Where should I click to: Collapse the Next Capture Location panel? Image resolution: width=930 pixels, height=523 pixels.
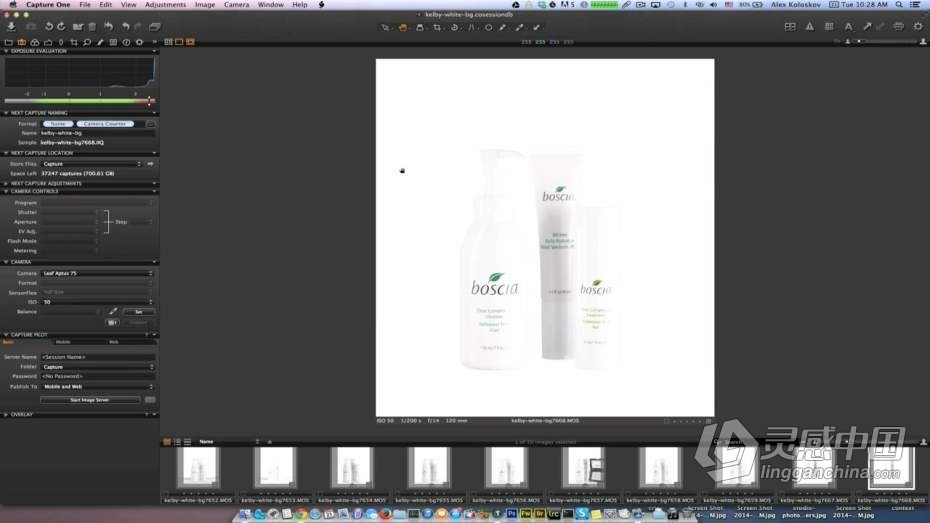[x=7, y=153]
